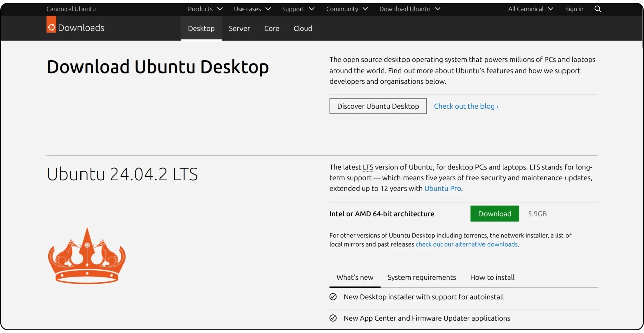This screenshot has width=644, height=333.
Task: Click the Ubuntu logo beside Downloads
Action: [51, 25]
